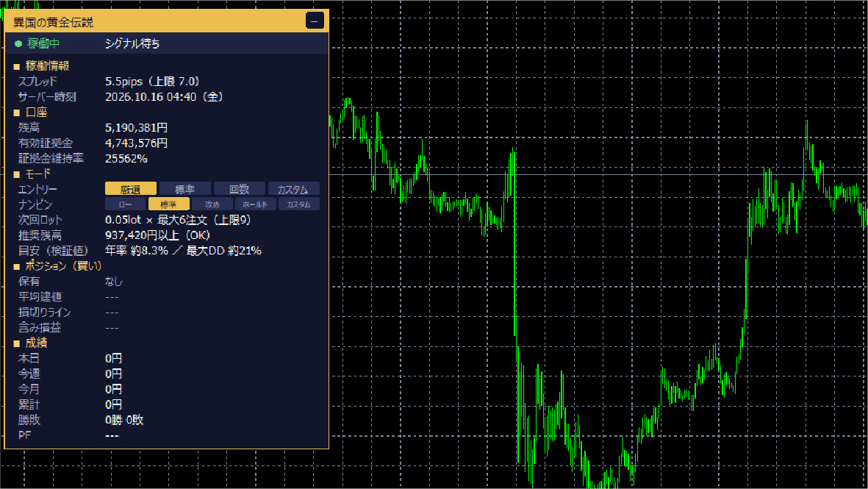The height and width of the screenshot is (489, 868).
Task: Pick カスタム in the ナンピン row
Action: pos(299,204)
